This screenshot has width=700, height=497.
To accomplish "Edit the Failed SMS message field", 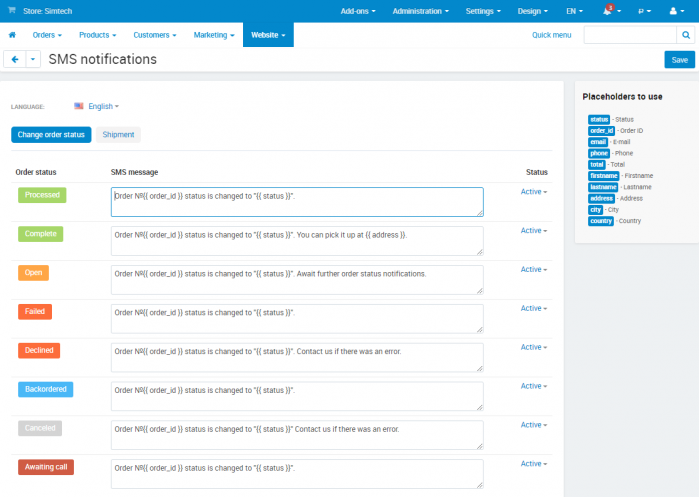I will point(297,318).
